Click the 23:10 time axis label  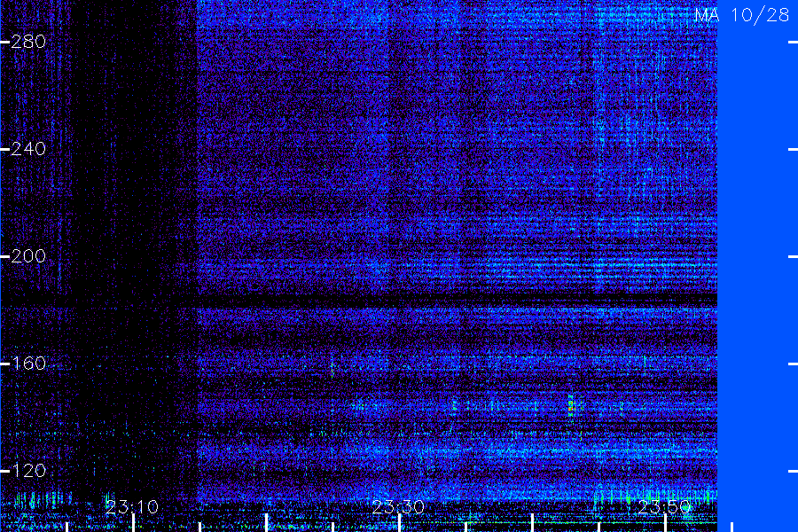[132, 507]
